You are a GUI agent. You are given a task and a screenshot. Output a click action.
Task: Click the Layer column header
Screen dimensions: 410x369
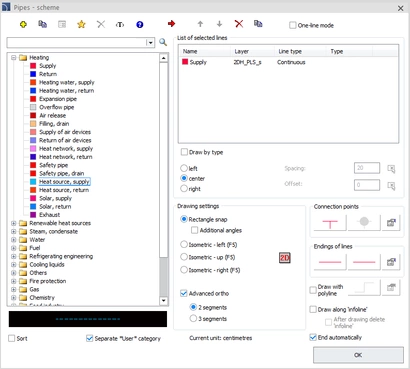point(253,51)
